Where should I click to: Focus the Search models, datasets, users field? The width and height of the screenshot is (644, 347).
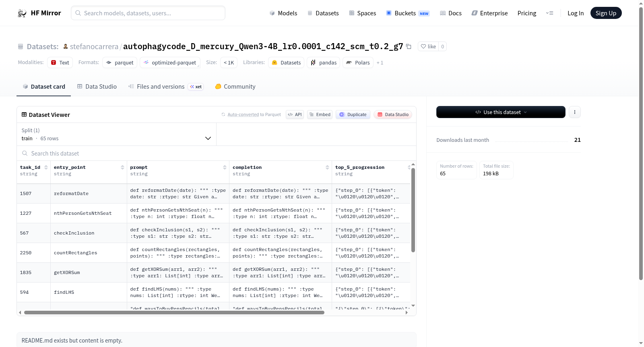point(148,13)
